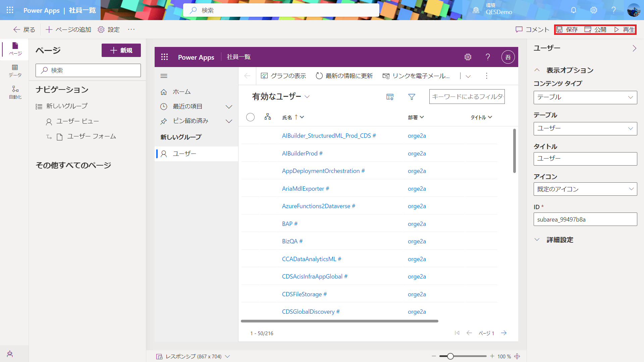644x362 pixels.
Task: Click リンクを電子メール command
Action: (x=416, y=76)
